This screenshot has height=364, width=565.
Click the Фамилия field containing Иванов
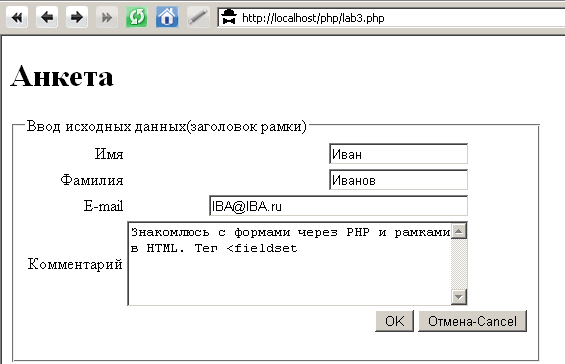(399, 180)
